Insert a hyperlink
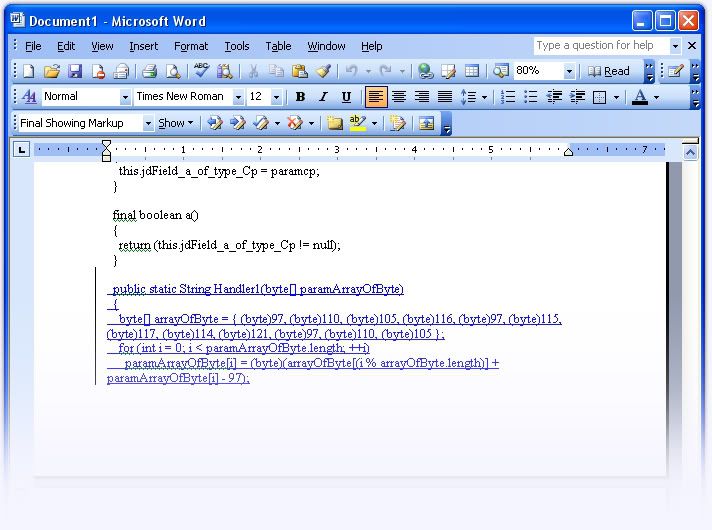The height and width of the screenshot is (530, 712). (x=425, y=71)
